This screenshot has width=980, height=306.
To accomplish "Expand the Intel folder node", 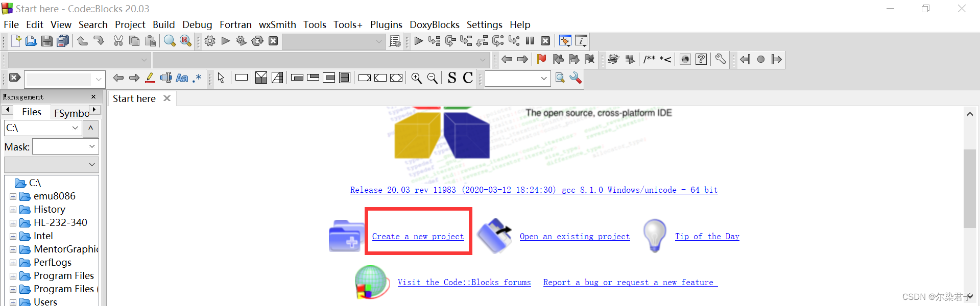I will (13, 236).
